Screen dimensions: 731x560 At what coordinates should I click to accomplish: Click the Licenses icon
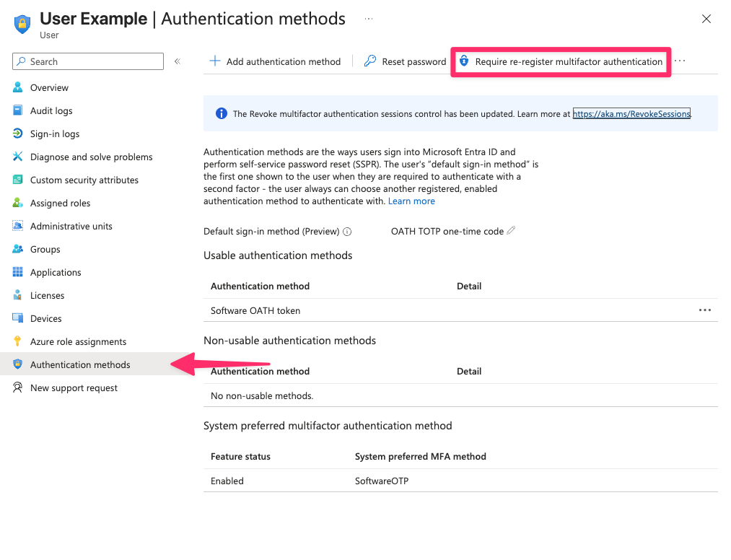(x=18, y=295)
